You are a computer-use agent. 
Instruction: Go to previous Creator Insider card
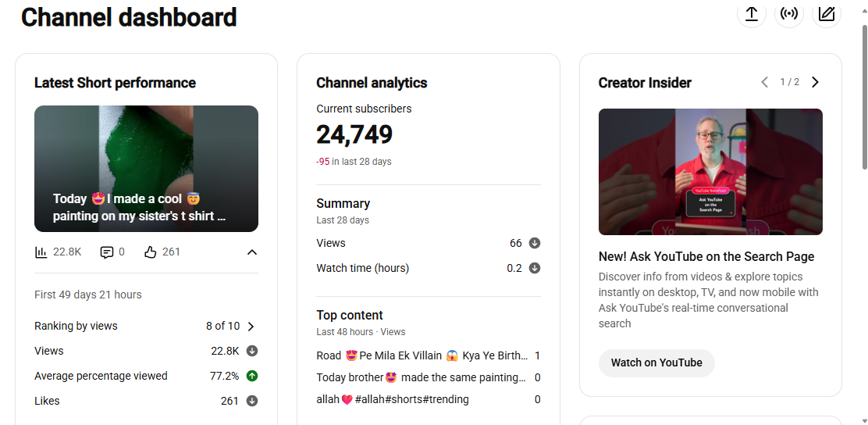(x=764, y=82)
